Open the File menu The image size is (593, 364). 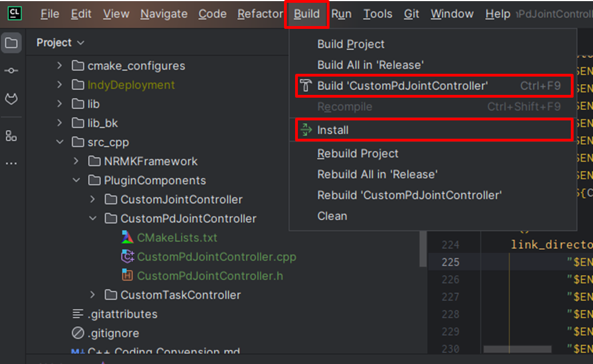pyautogui.click(x=50, y=14)
